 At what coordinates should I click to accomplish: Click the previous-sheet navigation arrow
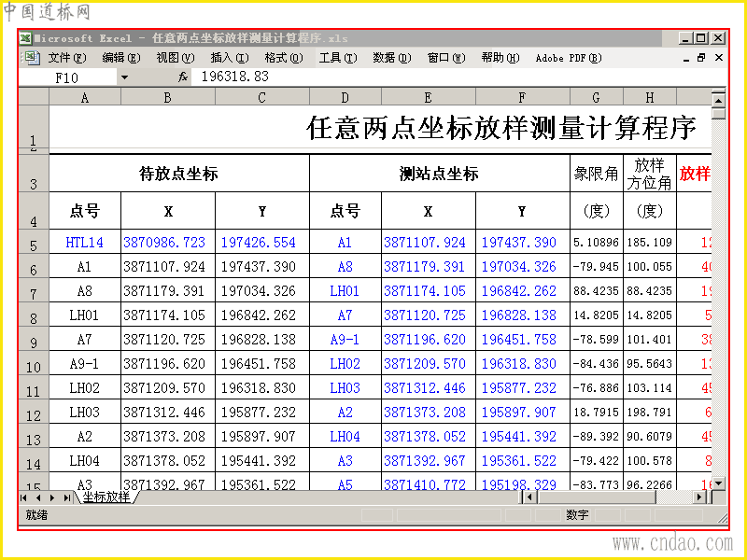click(x=37, y=498)
